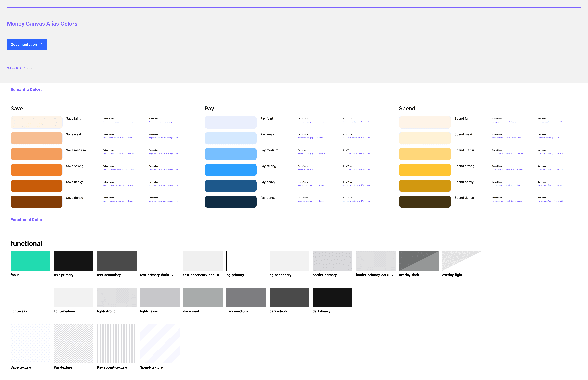Pick the light-medium swatch

click(x=74, y=297)
